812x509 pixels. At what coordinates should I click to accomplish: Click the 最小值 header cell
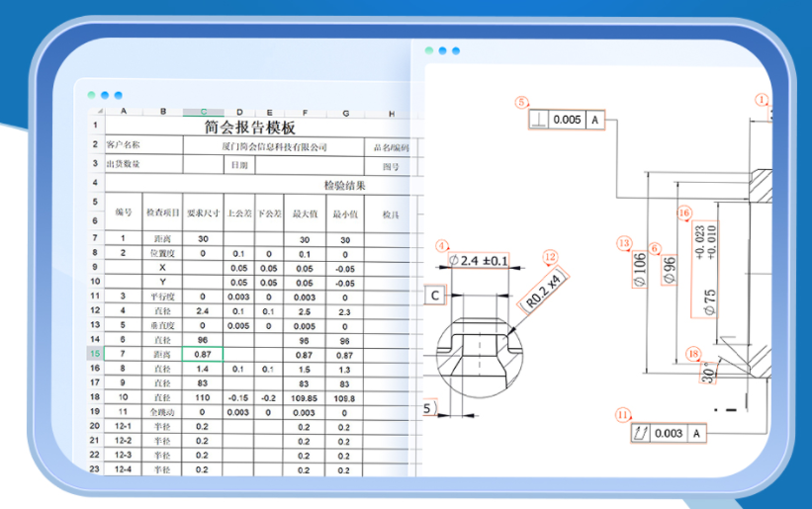(x=345, y=214)
